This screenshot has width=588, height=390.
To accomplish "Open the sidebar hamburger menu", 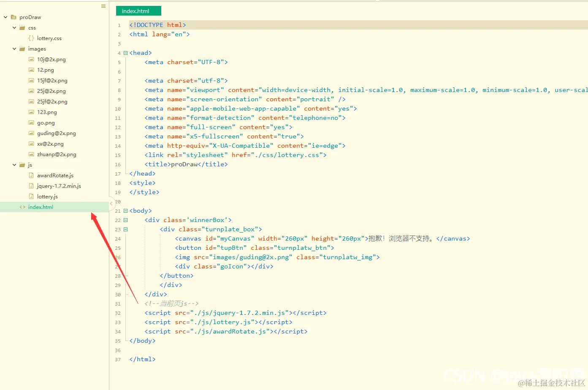I will point(103,6).
